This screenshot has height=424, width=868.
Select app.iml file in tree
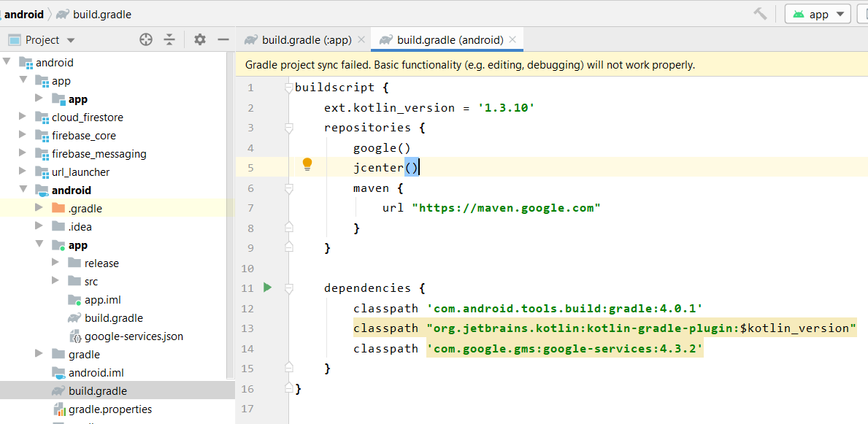102,300
